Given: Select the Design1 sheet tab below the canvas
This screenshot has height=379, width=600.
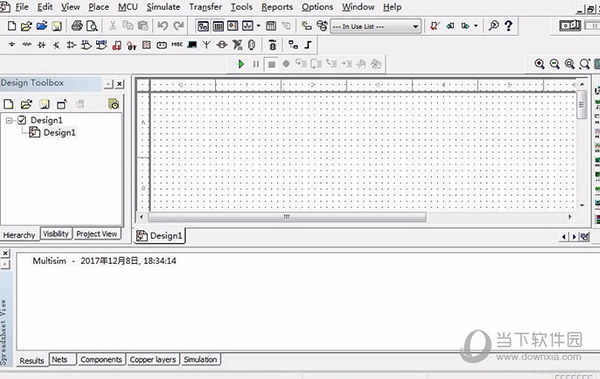Looking at the screenshot, I should [x=160, y=236].
